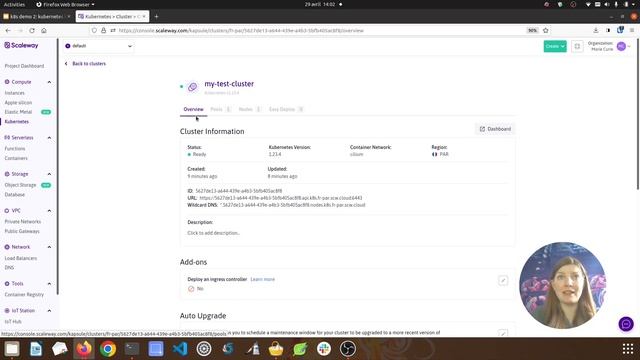Switch to the Easy Deploy tab
Viewport: 640px width, 360px height.
click(x=286, y=109)
